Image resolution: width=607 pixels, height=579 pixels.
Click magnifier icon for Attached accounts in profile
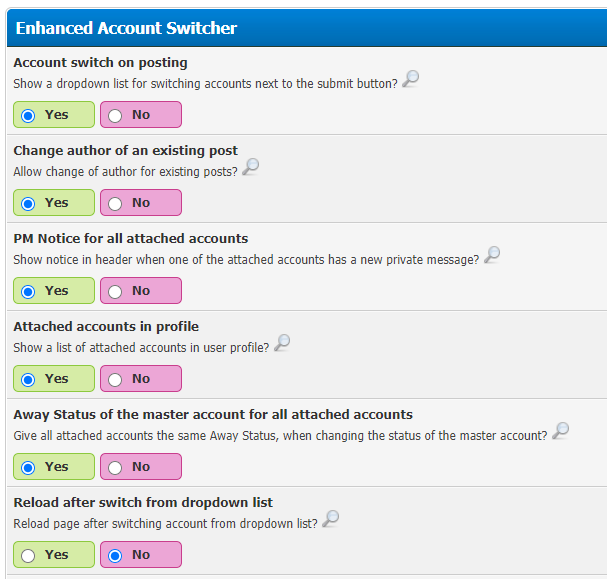282,343
